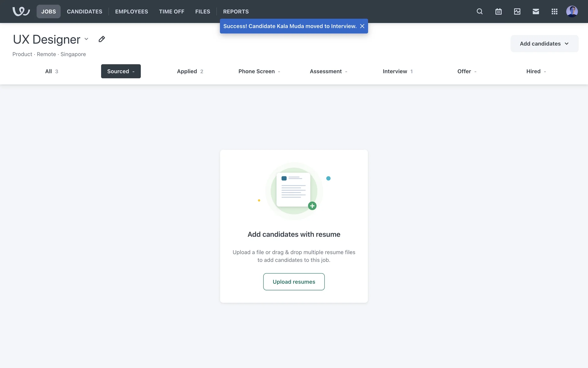Switch to the Applied stage tab
The image size is (588, 368).
click(x=190, y=71)
